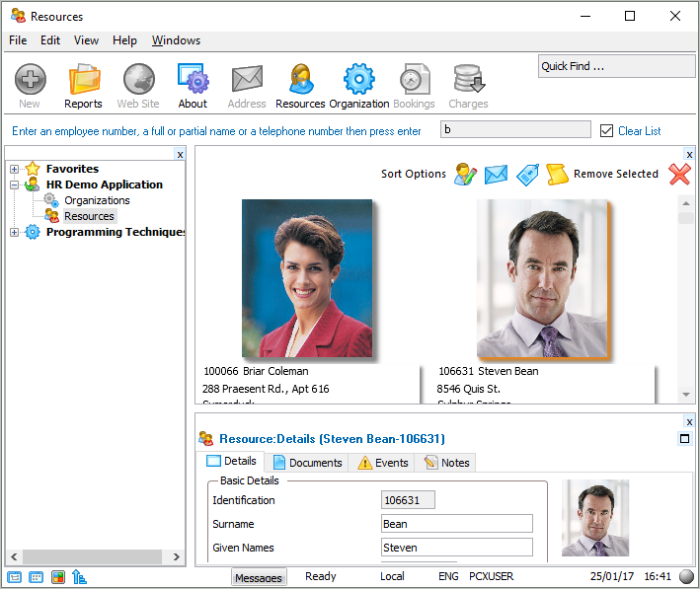The height and width of the screenshot is (589, 700).
Task: Click the hierarchy arrow status bar icon
Action: (79, 577)
